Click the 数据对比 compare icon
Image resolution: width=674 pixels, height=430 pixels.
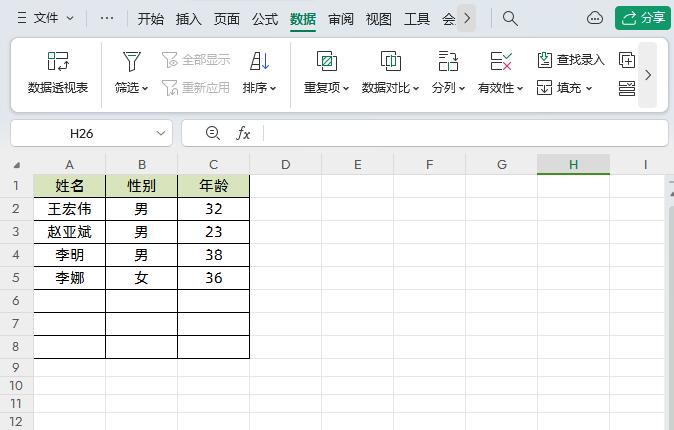coord(391,61)
